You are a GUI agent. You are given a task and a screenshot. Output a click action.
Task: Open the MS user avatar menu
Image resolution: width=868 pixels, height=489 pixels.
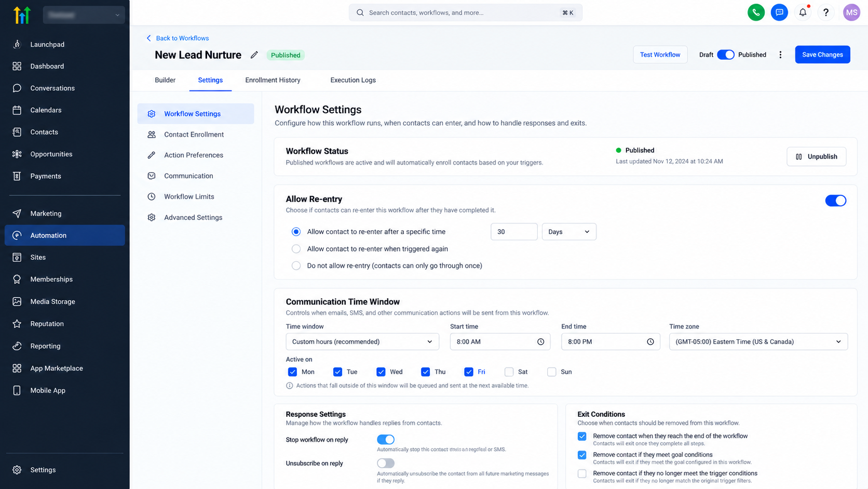pos(851,12)
